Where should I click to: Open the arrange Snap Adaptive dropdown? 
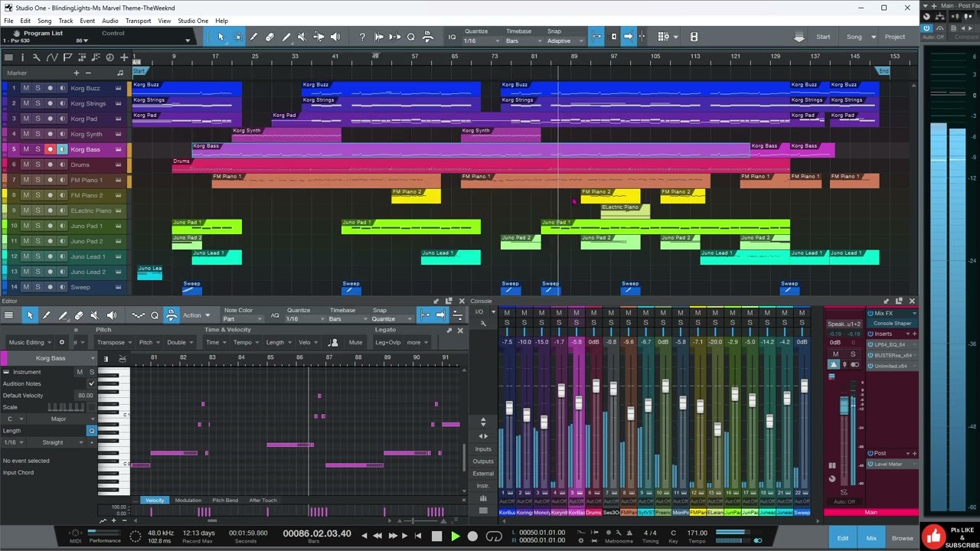(x=564, y=41)
